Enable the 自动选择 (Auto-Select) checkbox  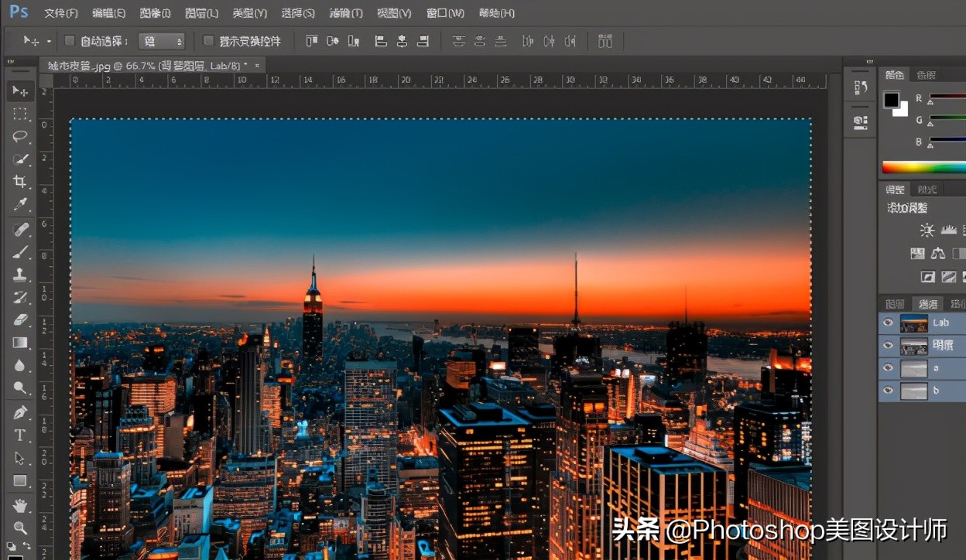(68, 40)
